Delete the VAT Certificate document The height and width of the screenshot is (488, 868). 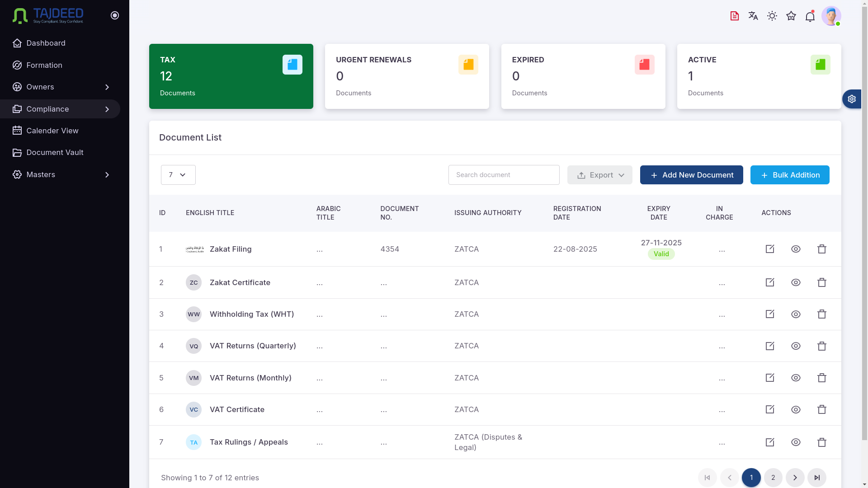click(821, 409)
